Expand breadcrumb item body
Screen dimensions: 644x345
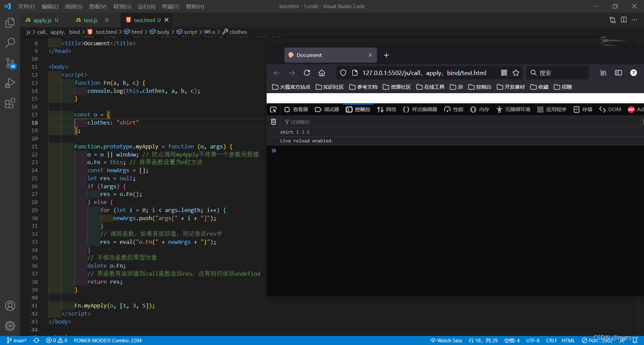tap(159, 32)
